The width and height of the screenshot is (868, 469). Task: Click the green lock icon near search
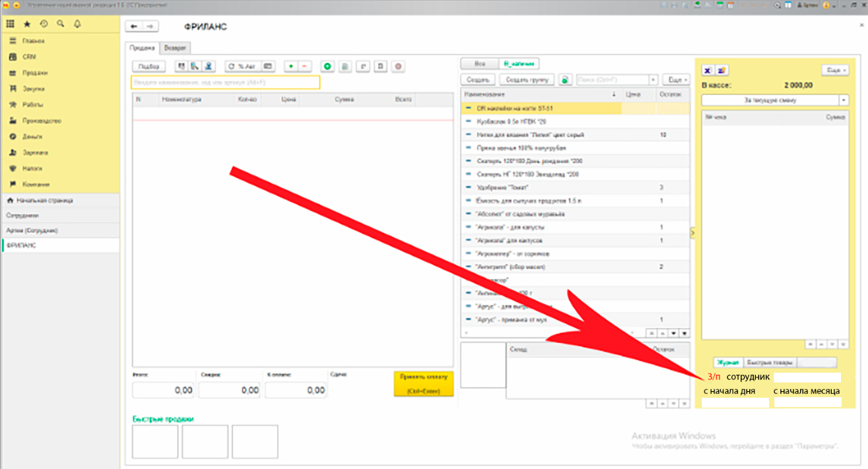tap(565, 80)
